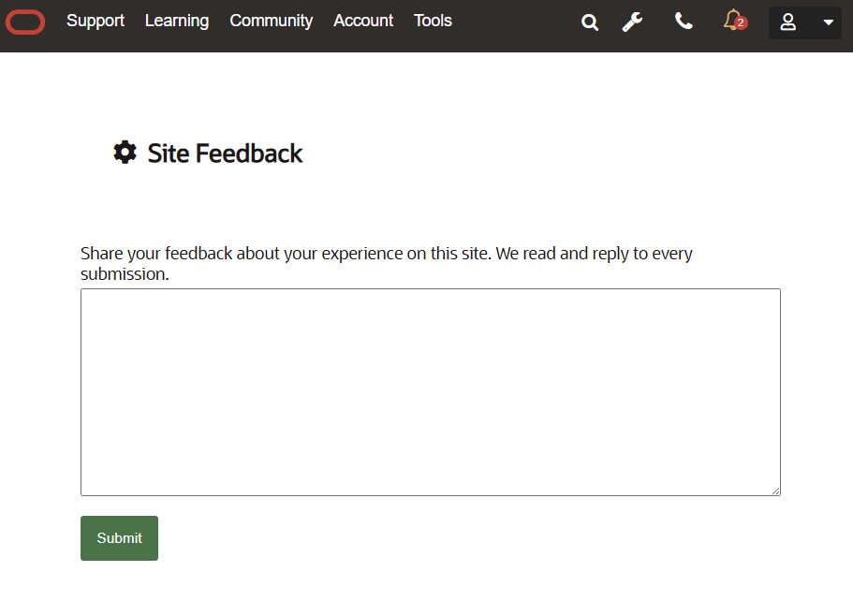Click the word 'submission.' in the description
This screenshot has height=616, width=853.
coord(125,275)
